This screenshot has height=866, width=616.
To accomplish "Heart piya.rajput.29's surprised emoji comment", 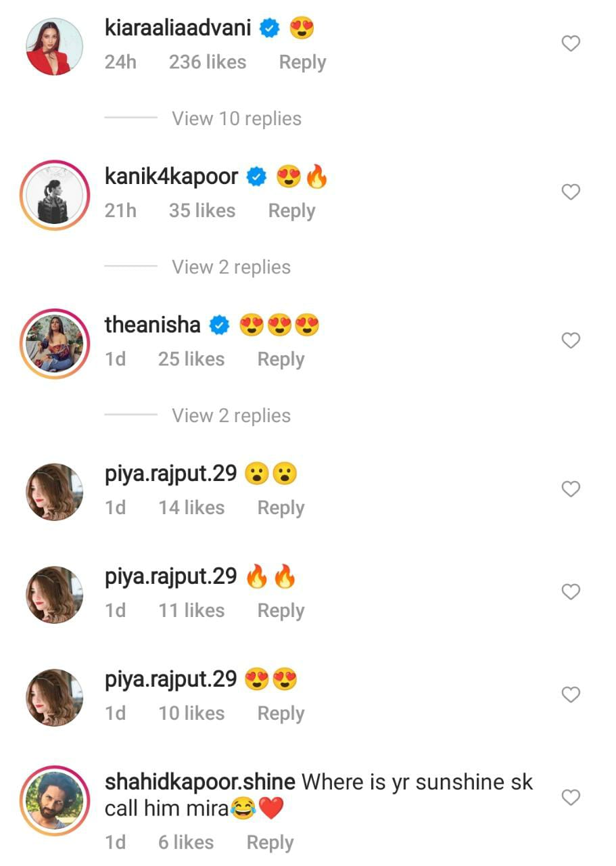I will (571, 488).
